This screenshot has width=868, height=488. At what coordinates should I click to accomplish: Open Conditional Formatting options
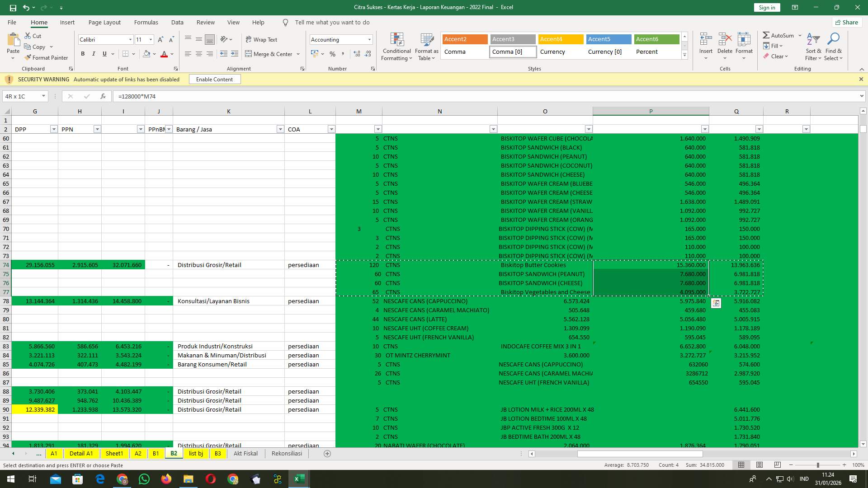click(396, 46)
